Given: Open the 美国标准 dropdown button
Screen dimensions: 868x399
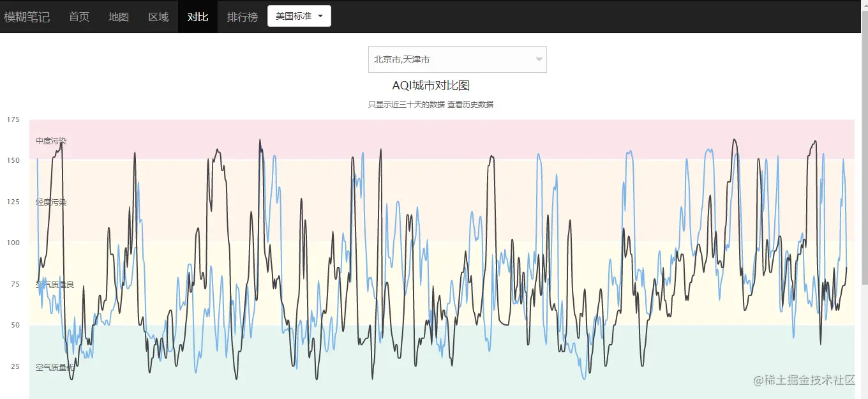Looking at the screenshot, I should point(299,16).
